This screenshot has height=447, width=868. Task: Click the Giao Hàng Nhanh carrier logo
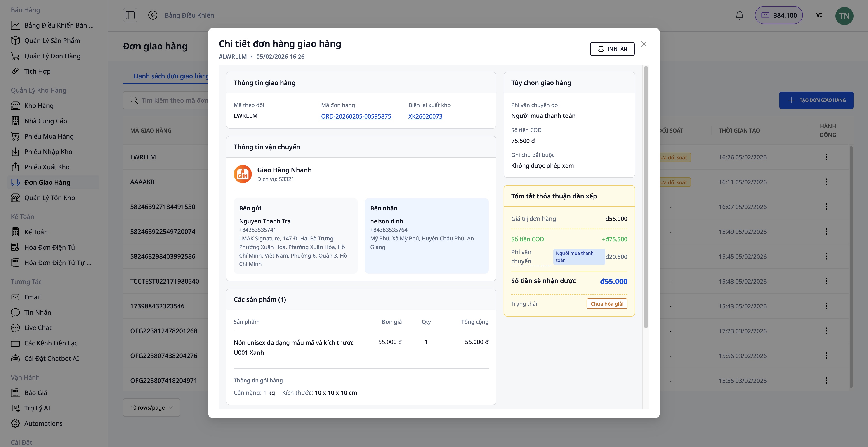(243, 174)
